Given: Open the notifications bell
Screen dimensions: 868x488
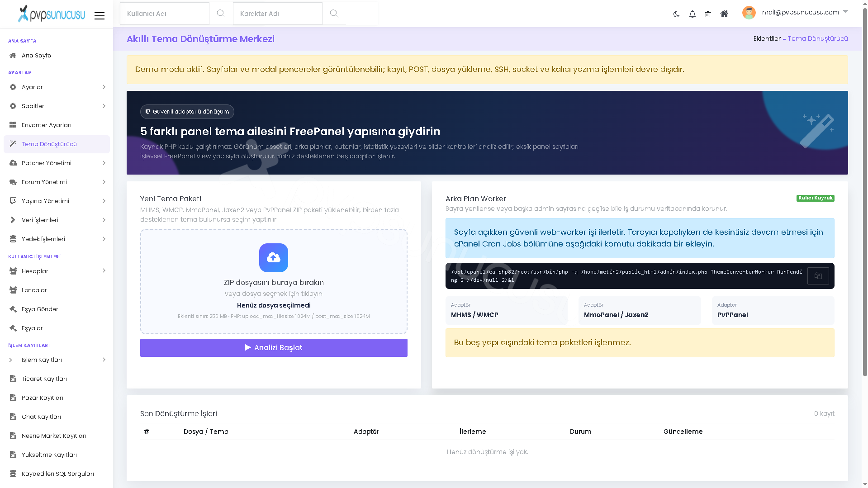Looking at the screenshot, I should tap(692, 14).
